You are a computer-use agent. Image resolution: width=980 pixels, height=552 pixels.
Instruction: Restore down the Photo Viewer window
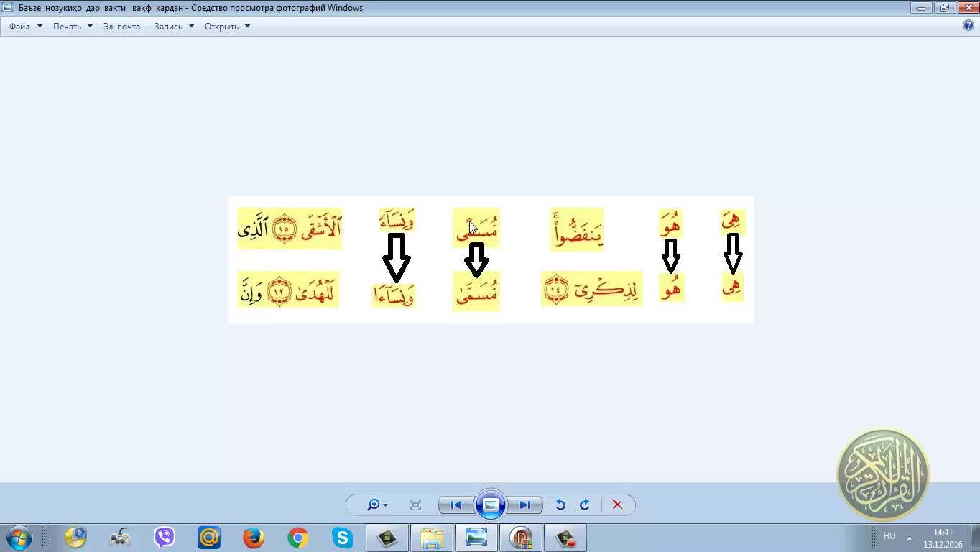click(x=944, y=8)
